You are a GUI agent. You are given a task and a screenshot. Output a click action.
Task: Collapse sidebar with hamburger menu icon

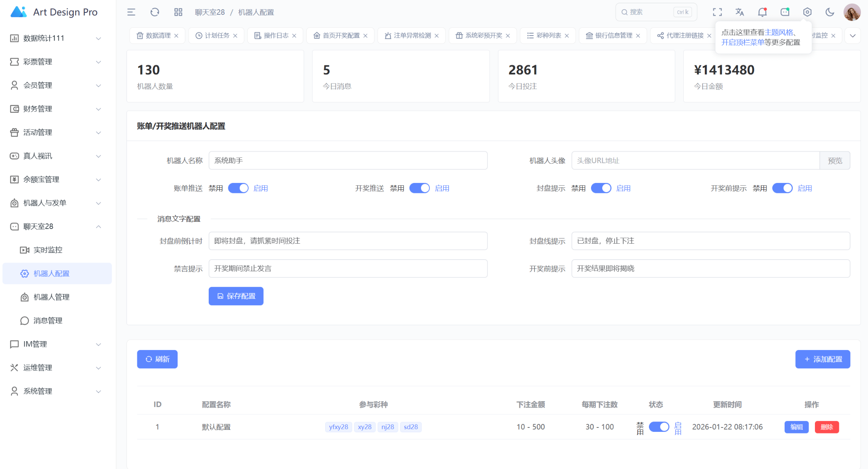[x=131, y=12]
